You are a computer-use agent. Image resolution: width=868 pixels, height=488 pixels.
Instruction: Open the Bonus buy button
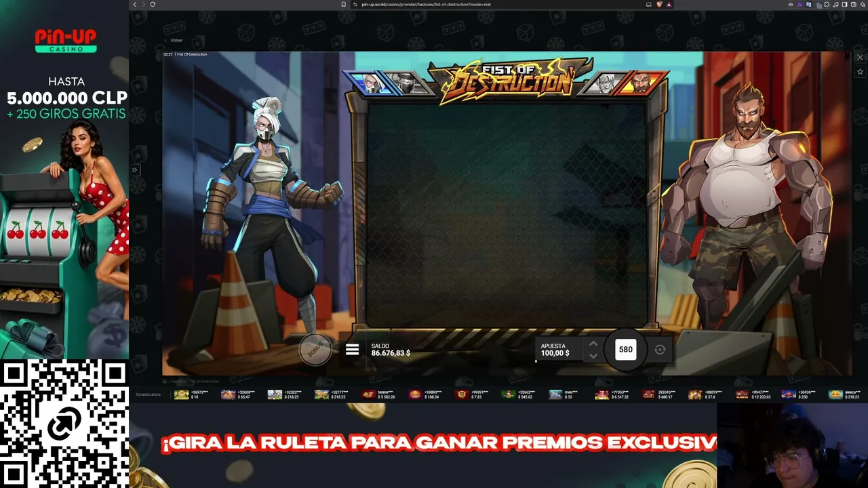(315, 350)
